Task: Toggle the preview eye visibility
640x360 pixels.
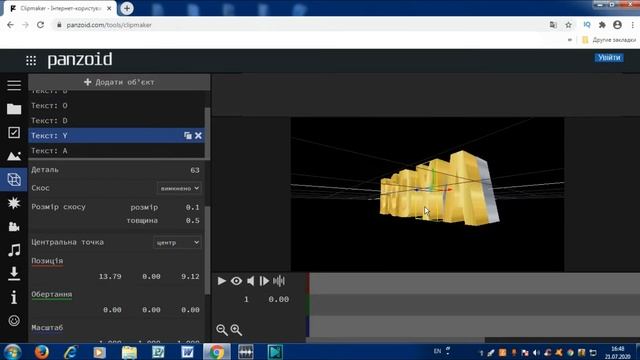Action: coord(236,281)
